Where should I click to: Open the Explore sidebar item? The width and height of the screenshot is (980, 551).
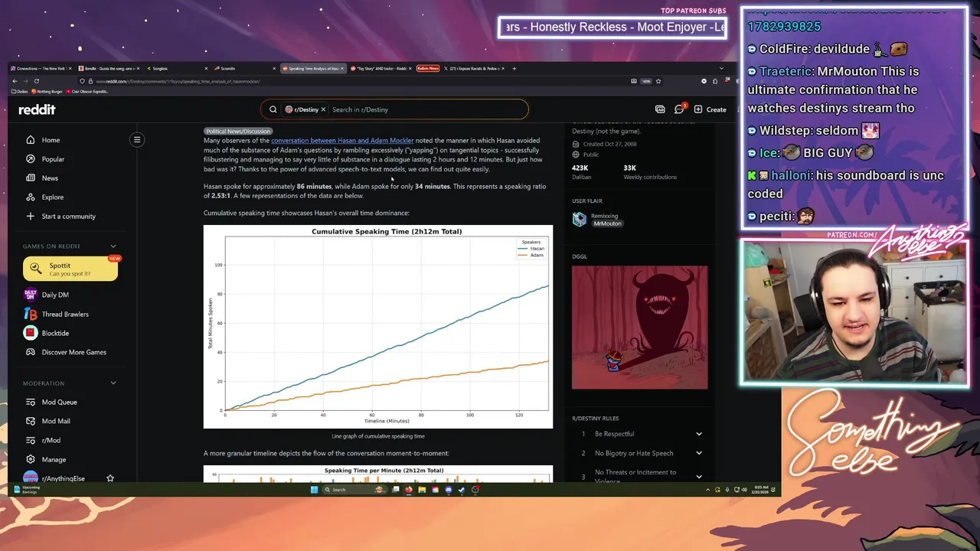[x=45, y=197]
